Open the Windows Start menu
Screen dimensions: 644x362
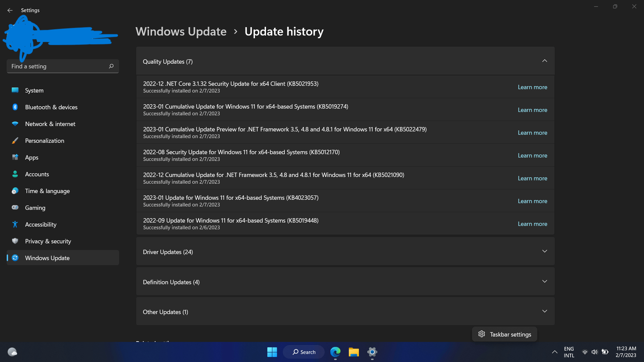[272, 352]
